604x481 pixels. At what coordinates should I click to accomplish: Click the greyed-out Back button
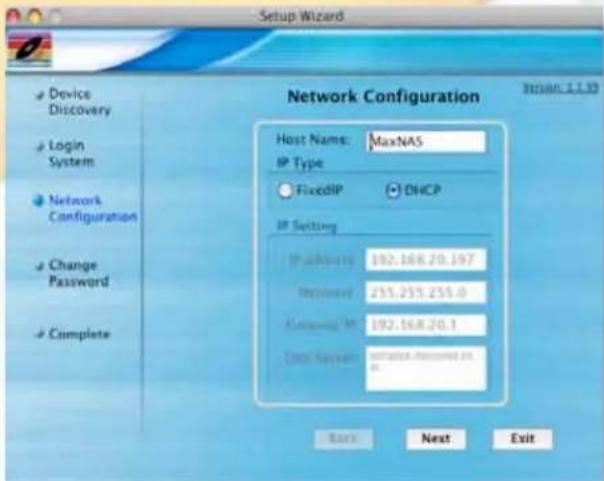point(344,439)
